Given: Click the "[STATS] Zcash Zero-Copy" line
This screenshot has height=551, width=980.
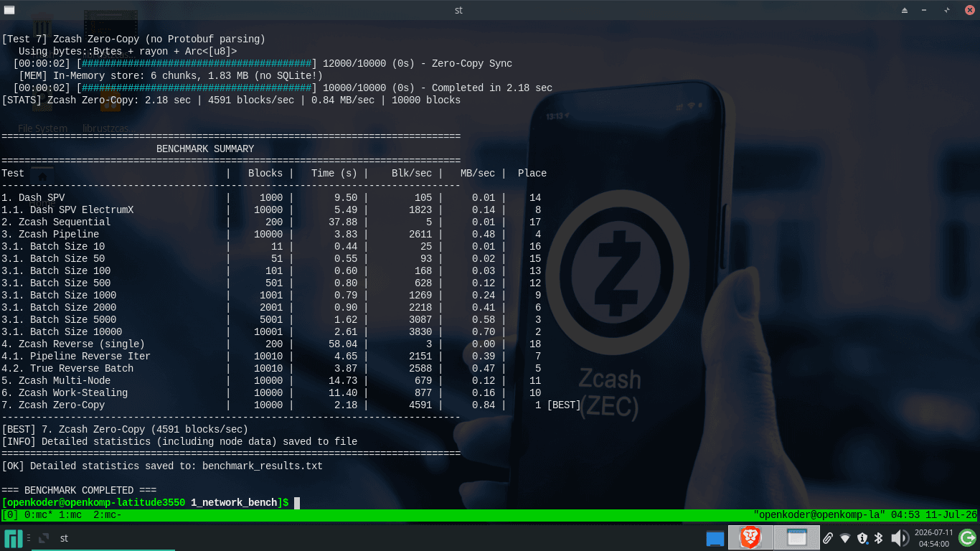Looking at the screenshot, I should tap(231, 100).
